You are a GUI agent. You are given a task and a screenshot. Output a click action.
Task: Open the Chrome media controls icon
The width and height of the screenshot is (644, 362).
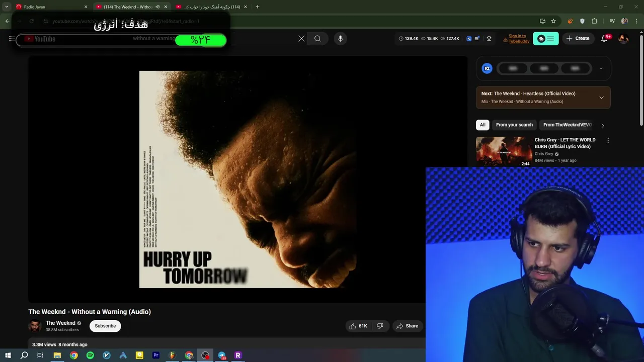[612, 21]
